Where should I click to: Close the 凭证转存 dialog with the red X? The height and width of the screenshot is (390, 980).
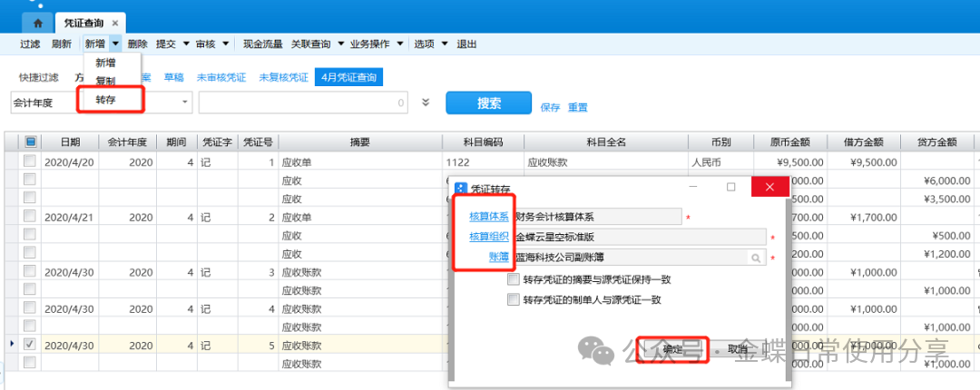point(769,187)
